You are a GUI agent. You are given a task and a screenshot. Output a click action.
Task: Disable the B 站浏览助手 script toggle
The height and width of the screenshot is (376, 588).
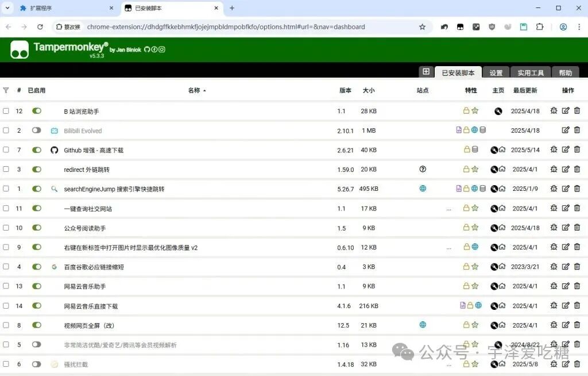click(36, 111)
